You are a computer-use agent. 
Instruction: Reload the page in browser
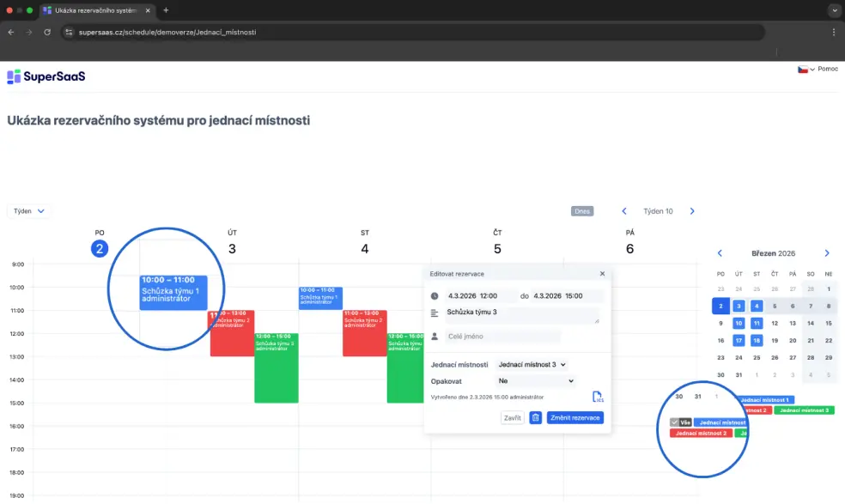tap(47, 32)
